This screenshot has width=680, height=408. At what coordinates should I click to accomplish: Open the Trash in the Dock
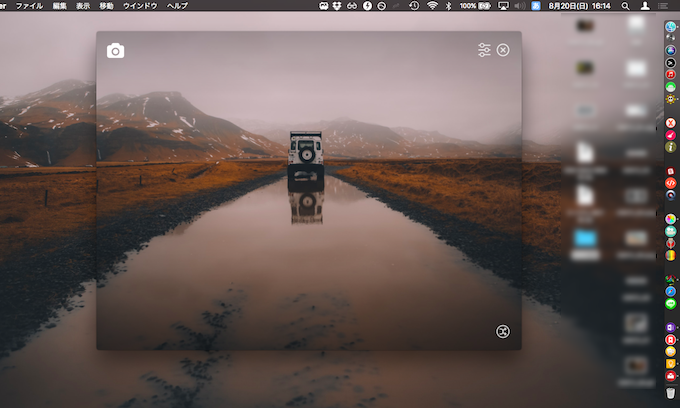point(670,393)
